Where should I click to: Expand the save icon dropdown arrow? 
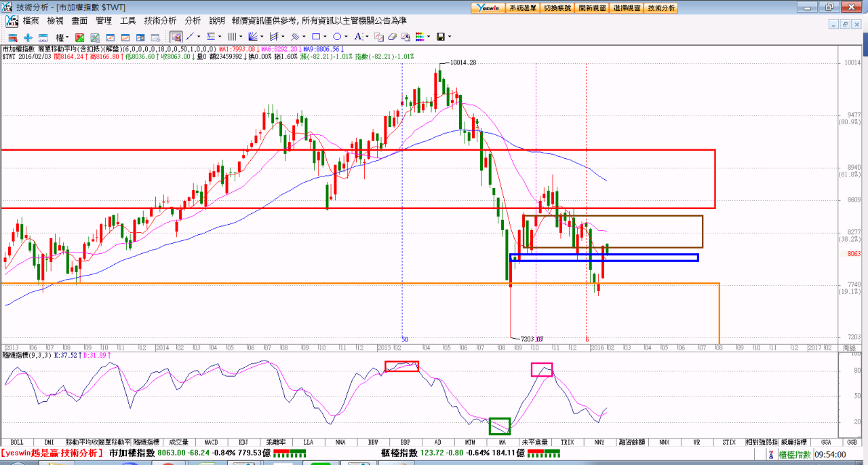(449, 37)
